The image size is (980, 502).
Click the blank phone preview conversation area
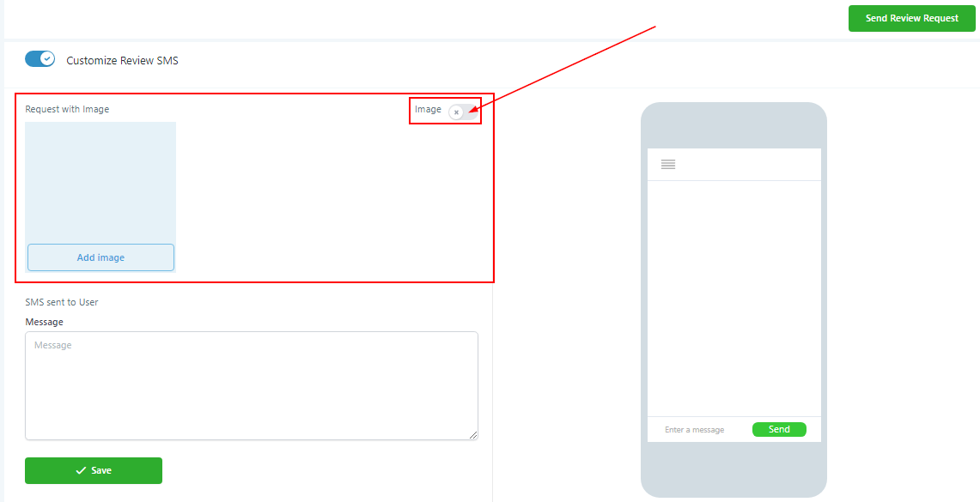coord(733,299)
